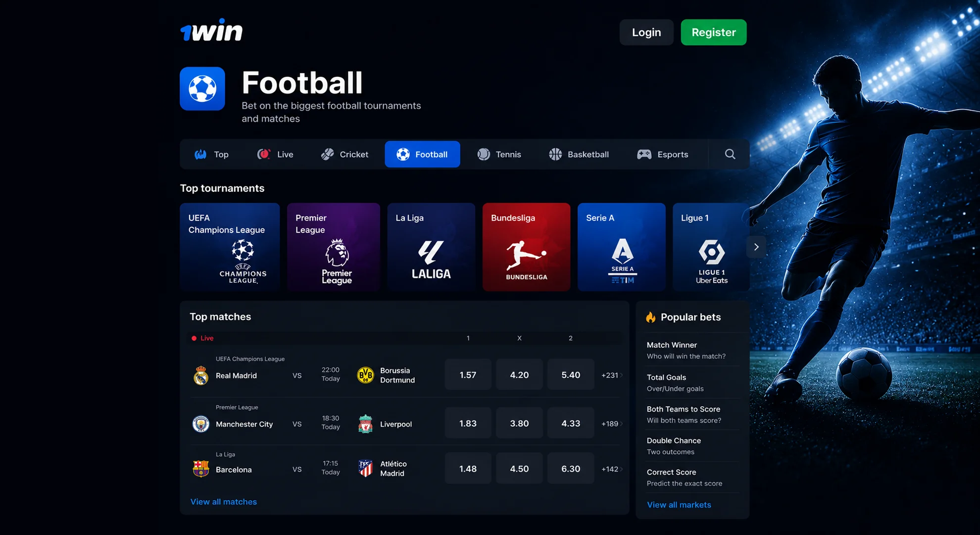Image resolution: width=980 pixels, height=535 pixels.
Task: Click the Liverpool team name
Action: (396, 424)
